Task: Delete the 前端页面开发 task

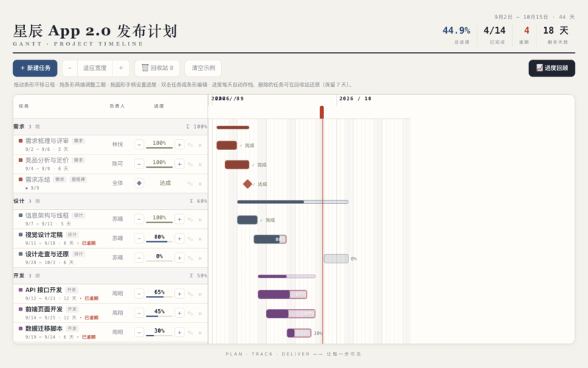Action: pyautogui.click(x=200, y=314)
